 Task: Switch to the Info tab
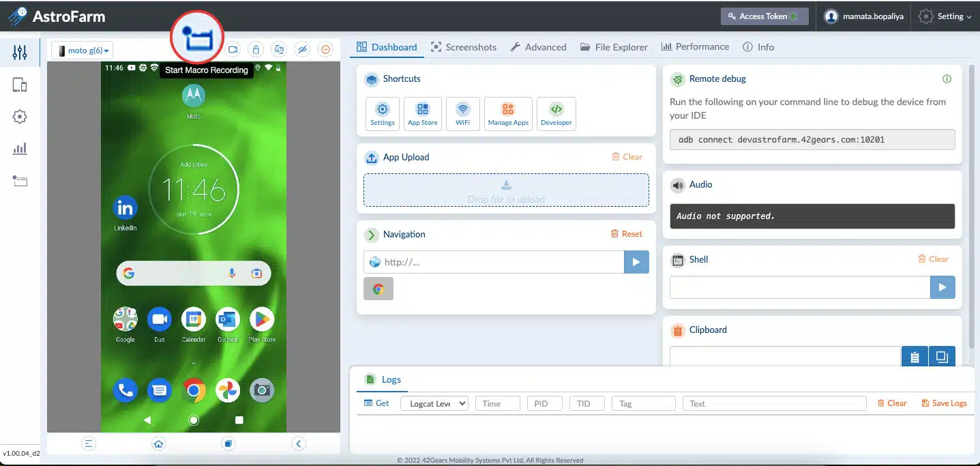coord(758,47)
